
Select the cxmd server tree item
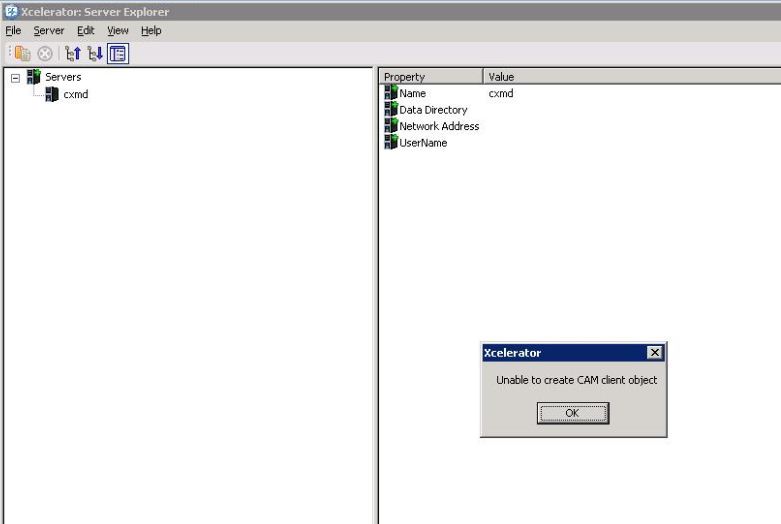(x=76, y=94)
